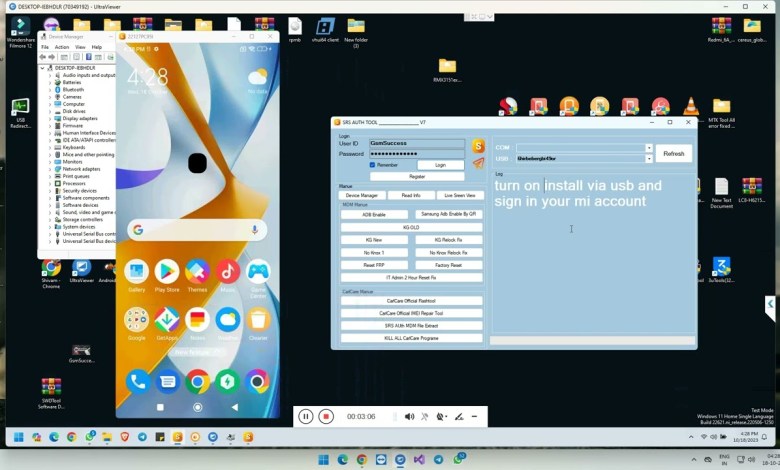Open GetApps on the phone screen
780x470 pixels.
click(167, 320)
